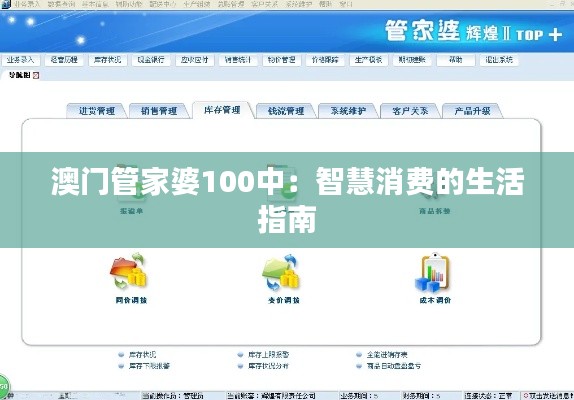Open the 系统维护 navigation tab
Viewport: 574px width, 400px height.
tap(348, 111)
